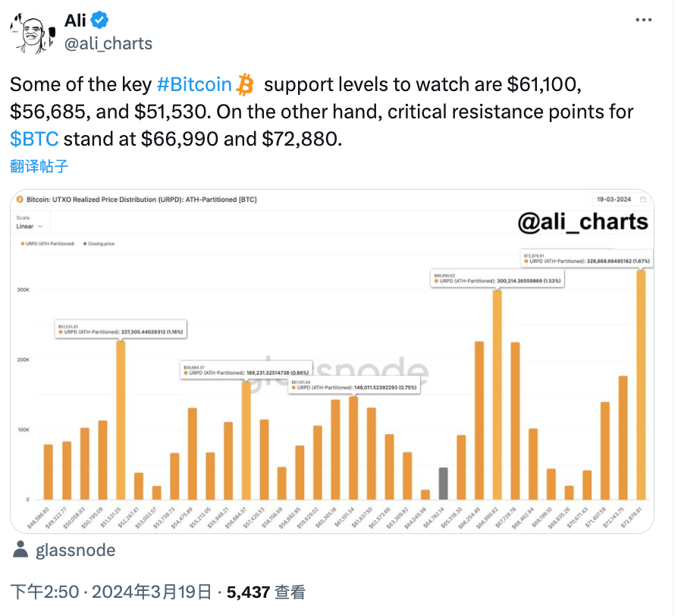Viewport: 684px width, 616px height.
Task: Open the #Bitcoin hashtag link
Action: click(193, 84)
